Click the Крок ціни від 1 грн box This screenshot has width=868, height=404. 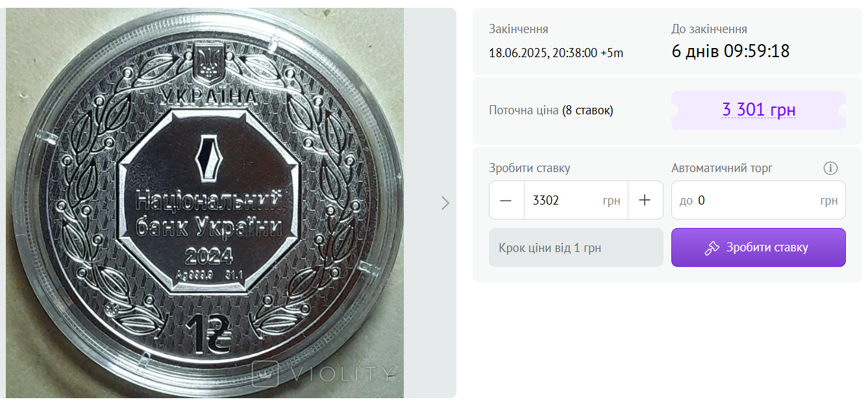[x=576, y=247]
